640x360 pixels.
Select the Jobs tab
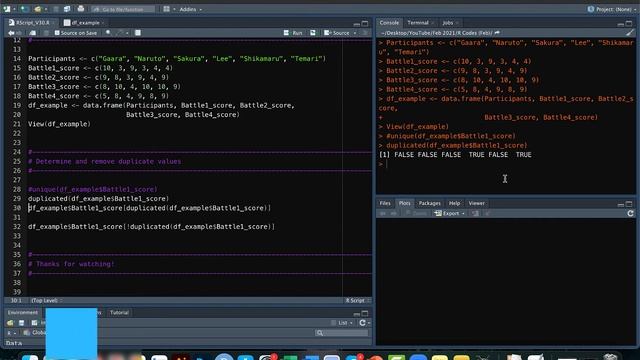448,23
